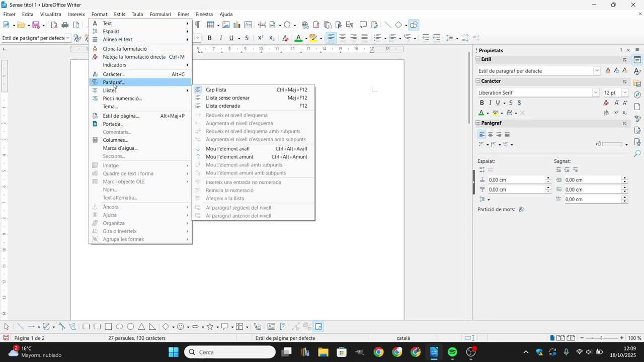Click the document save status indicator
Viewport: 644px width, 362px height.
click(x=6, y=338)
